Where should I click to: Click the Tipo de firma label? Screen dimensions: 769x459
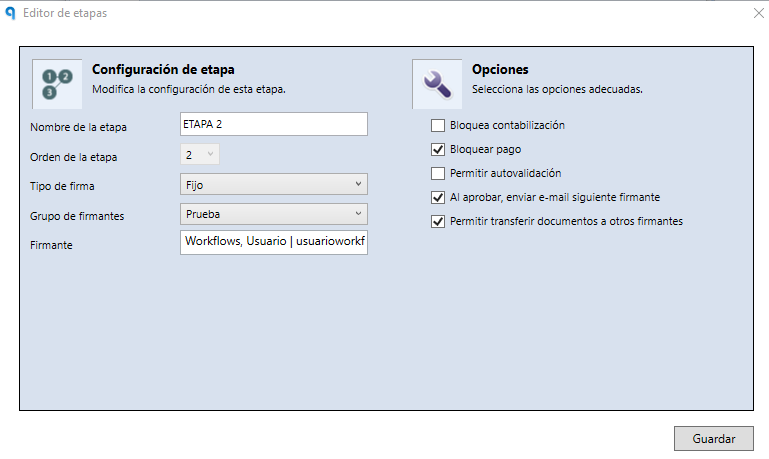coord(62,186)
